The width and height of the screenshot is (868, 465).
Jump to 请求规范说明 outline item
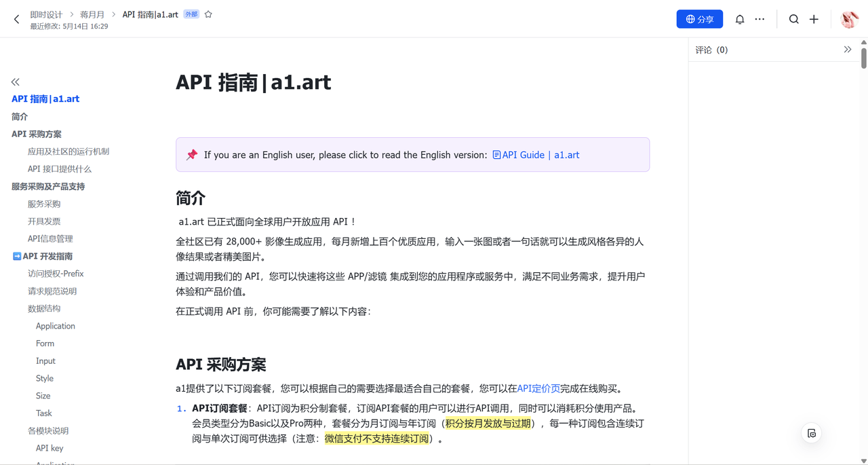point(52,291)
